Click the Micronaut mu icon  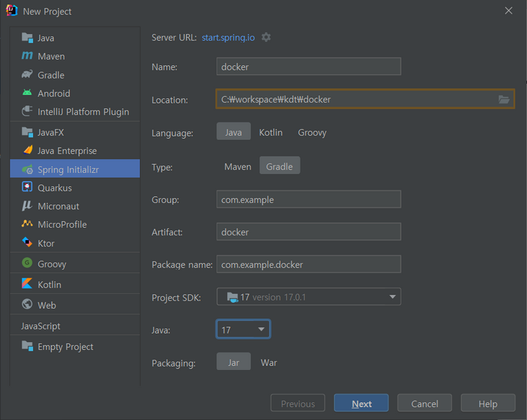(x=27, y=206)
